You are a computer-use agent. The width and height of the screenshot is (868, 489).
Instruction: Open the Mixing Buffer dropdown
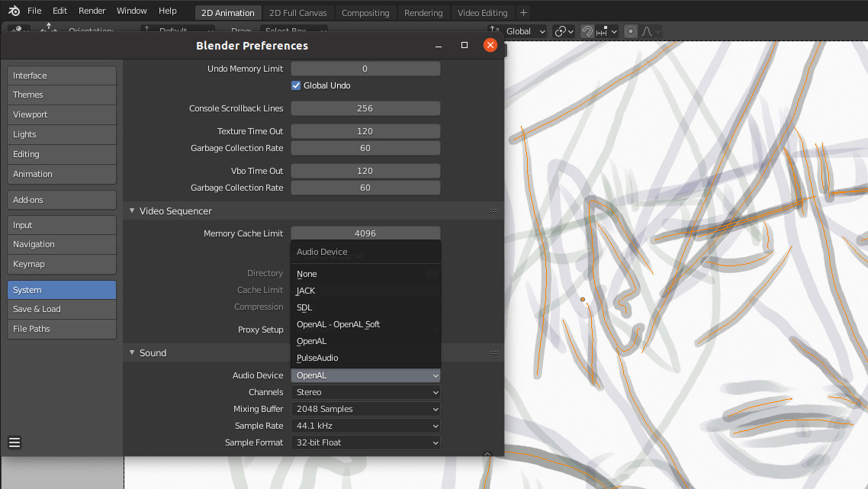tap(365, 409)
